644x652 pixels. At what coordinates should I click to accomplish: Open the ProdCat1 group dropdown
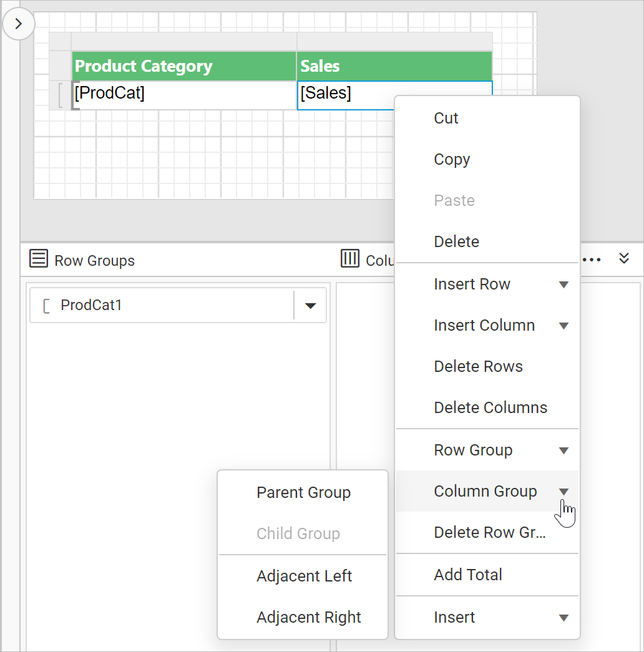tap(310, 305)
